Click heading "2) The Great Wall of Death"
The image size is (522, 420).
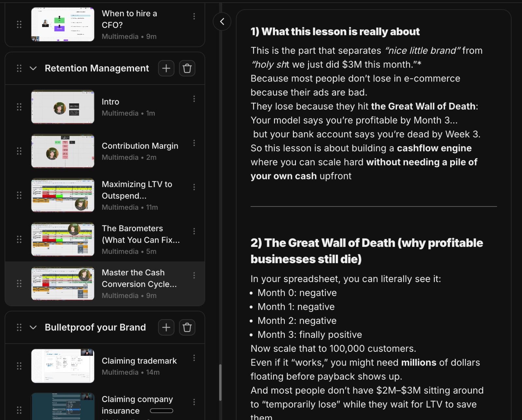[x=367, y=251]
